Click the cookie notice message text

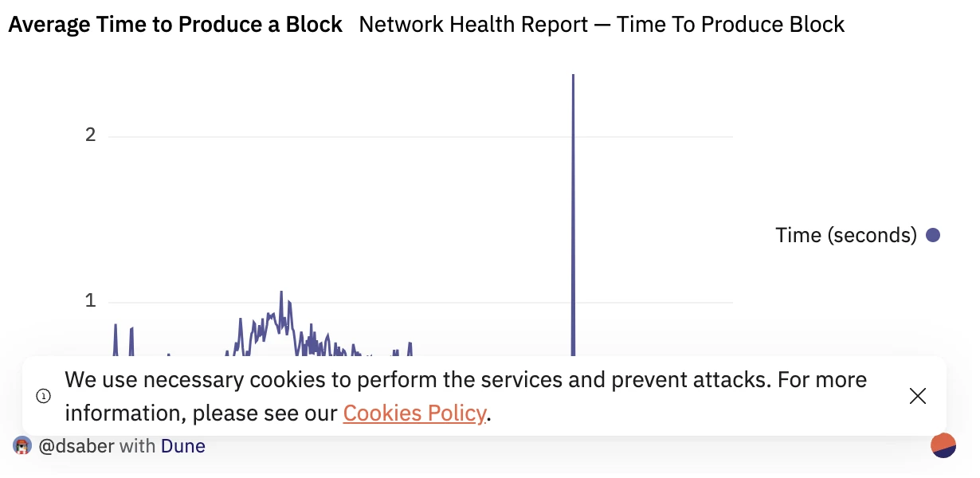[x=465, y=396]
